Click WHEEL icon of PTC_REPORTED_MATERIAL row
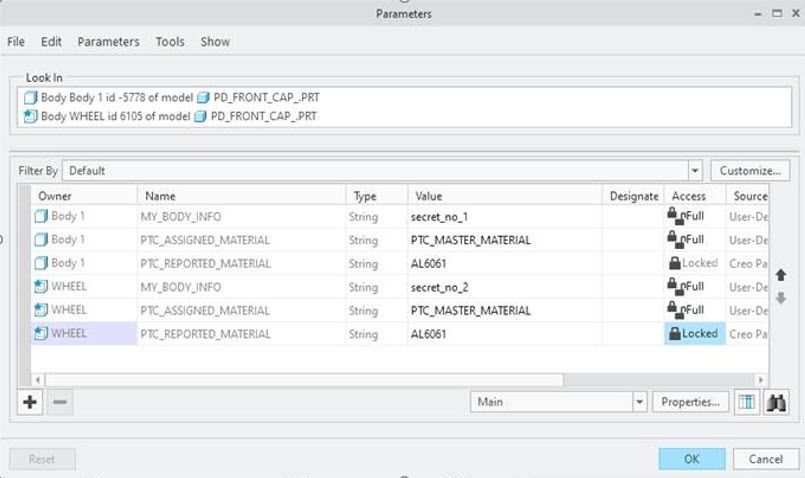This screenshot has width=805, height=478. click(41, 334)
